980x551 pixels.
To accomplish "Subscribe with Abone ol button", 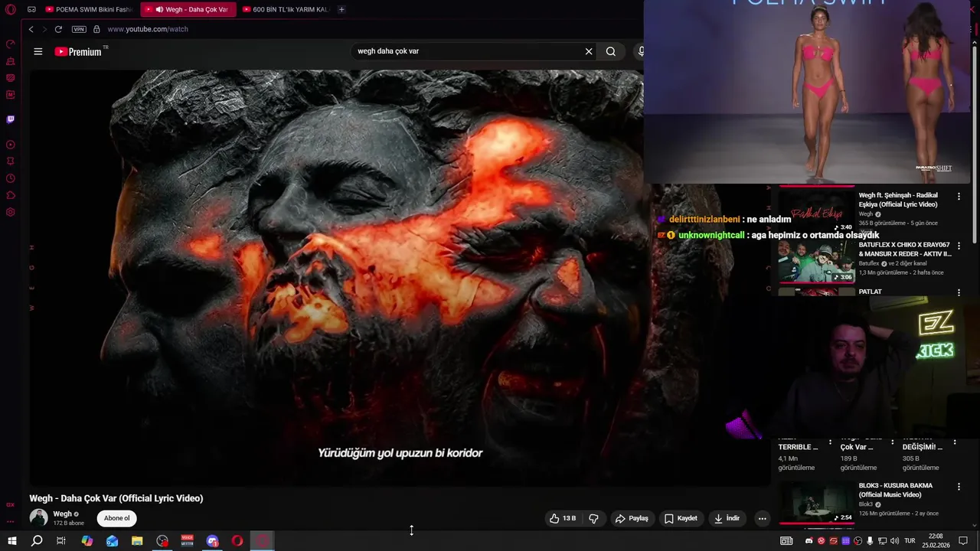I will pyautogui.click(x=117, y=518).
